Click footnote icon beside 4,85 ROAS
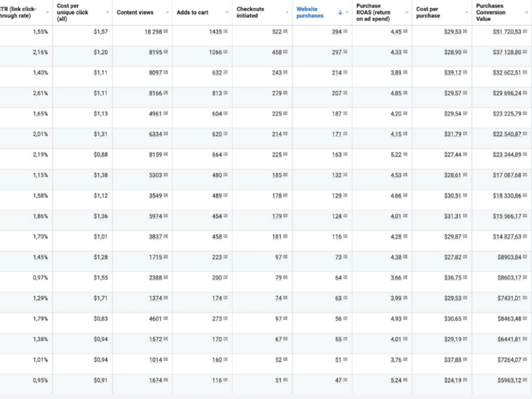The width and height of the screenshot is (532, 399). 405,92
